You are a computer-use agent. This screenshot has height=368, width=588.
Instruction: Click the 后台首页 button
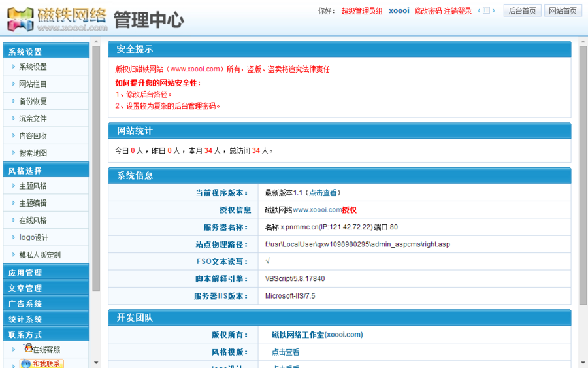[x=522, y=11]
